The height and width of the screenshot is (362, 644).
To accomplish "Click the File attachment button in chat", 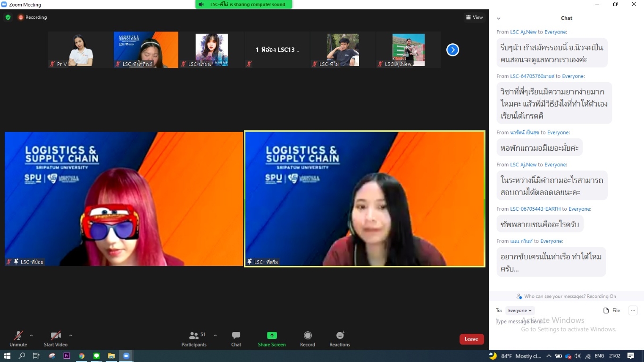I will click(612, 311).
